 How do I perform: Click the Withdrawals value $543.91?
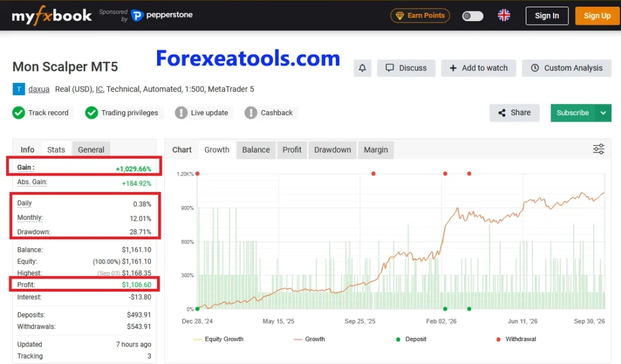click(139, 327)
